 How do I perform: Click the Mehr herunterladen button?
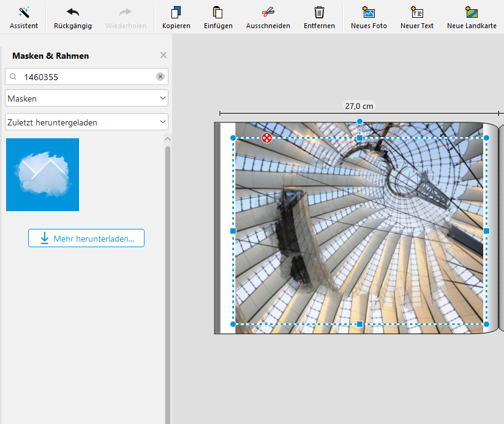86,238
